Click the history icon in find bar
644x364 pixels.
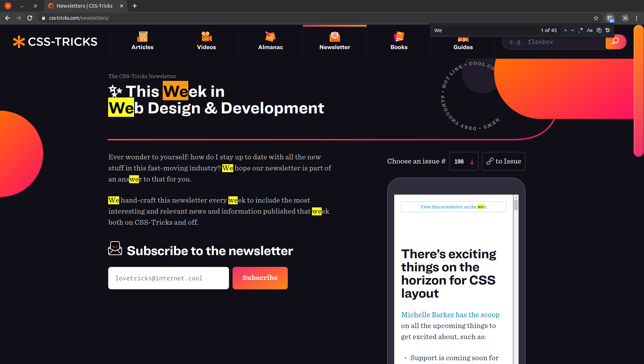[x=608, y=30]
